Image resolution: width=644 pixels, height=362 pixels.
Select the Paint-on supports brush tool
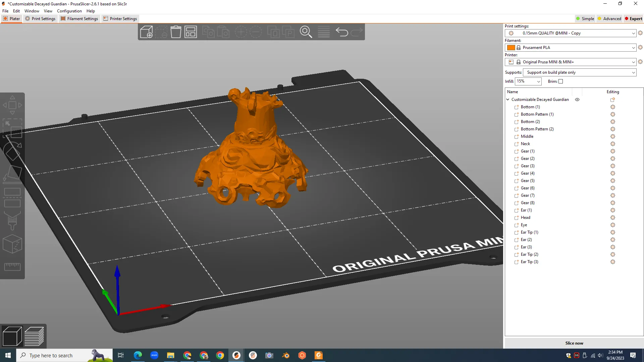click(12, 220)
